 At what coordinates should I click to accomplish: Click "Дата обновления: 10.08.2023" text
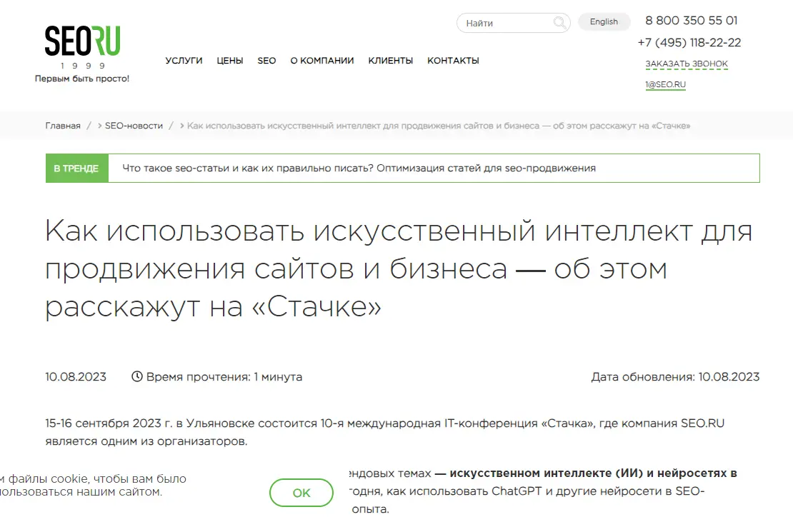[675, 377]
